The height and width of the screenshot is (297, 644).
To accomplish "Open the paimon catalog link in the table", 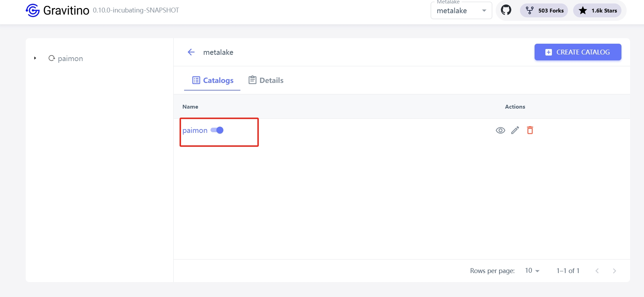I will pyautogui.click(x=195, y=130).
